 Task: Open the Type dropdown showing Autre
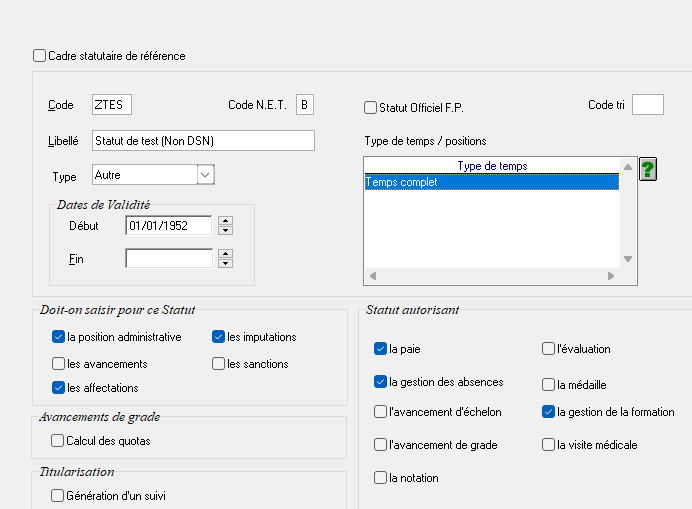click(205, 175)
